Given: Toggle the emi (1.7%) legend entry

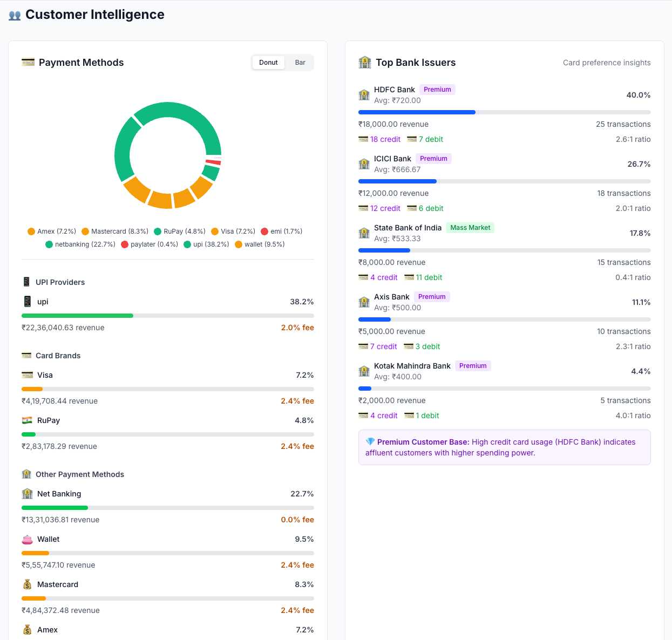Looking at the screenshot, I should [x=282, y=231].
